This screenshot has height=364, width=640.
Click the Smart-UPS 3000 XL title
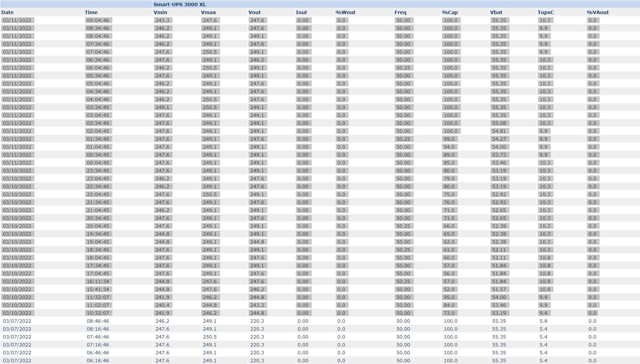tap(179, 4)
